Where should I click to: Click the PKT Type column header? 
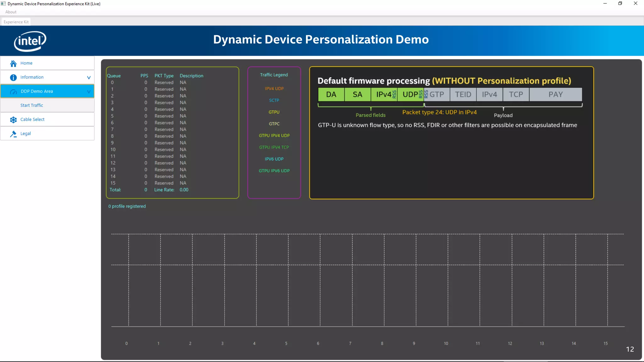(x=164, y=76)
